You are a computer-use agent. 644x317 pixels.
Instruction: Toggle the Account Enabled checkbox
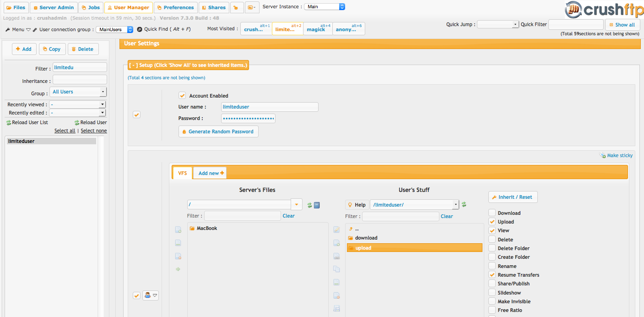pos(182,96)
